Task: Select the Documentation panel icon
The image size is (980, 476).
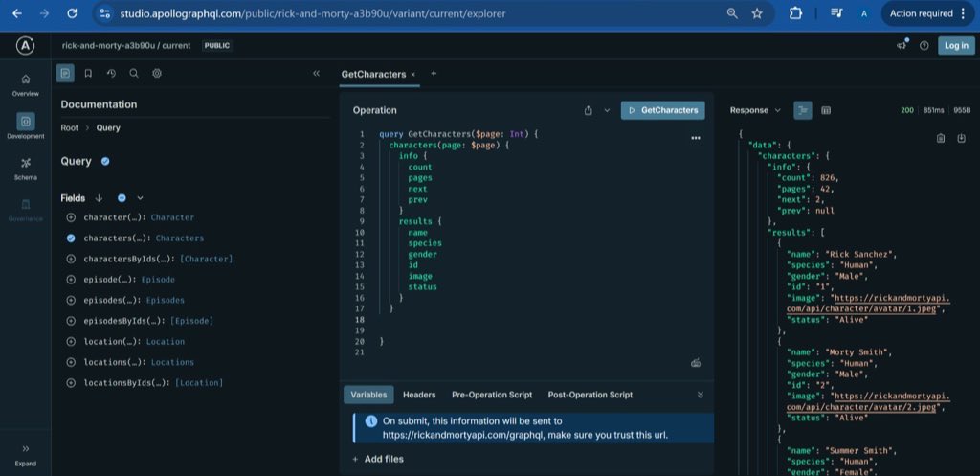Action: [x=65, y=73]
